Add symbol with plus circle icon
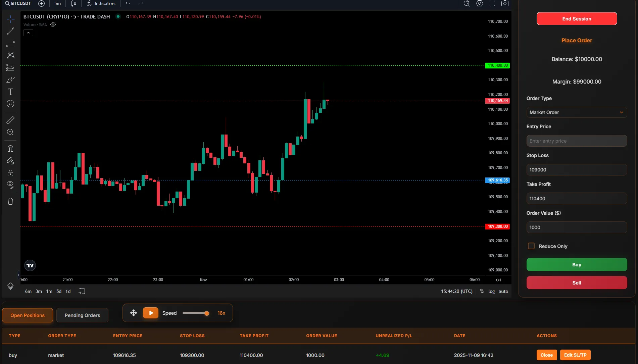The image size is (638, 364). pyautogui.click(x=41, y=3)
